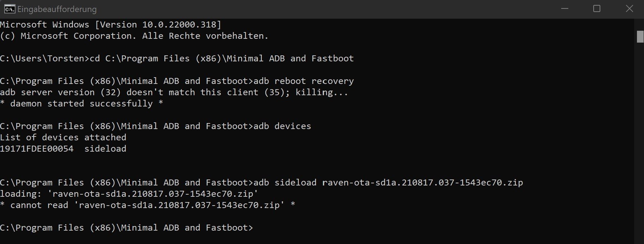Click the 'daemon started successfully' line
The image size is (644, 244).
coord(81,104)
